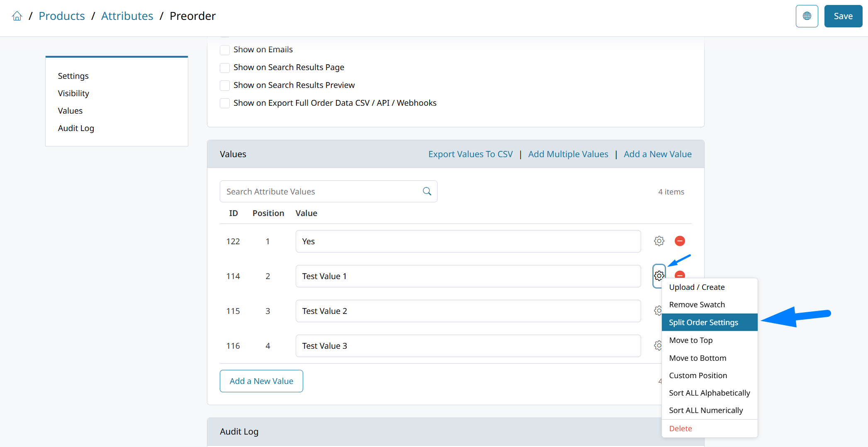868x447 pixels.
Task: Open Split Order Settings
Action: pos(709,322)
